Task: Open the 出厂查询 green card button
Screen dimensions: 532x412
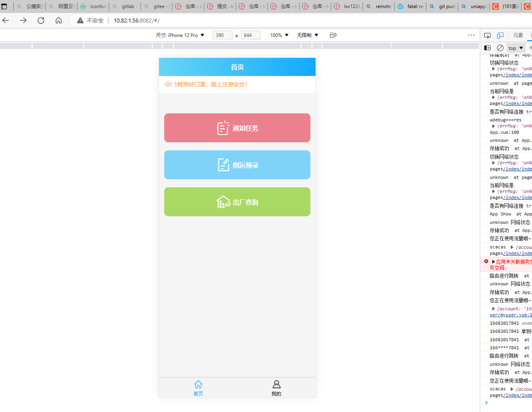Action: 237,202
